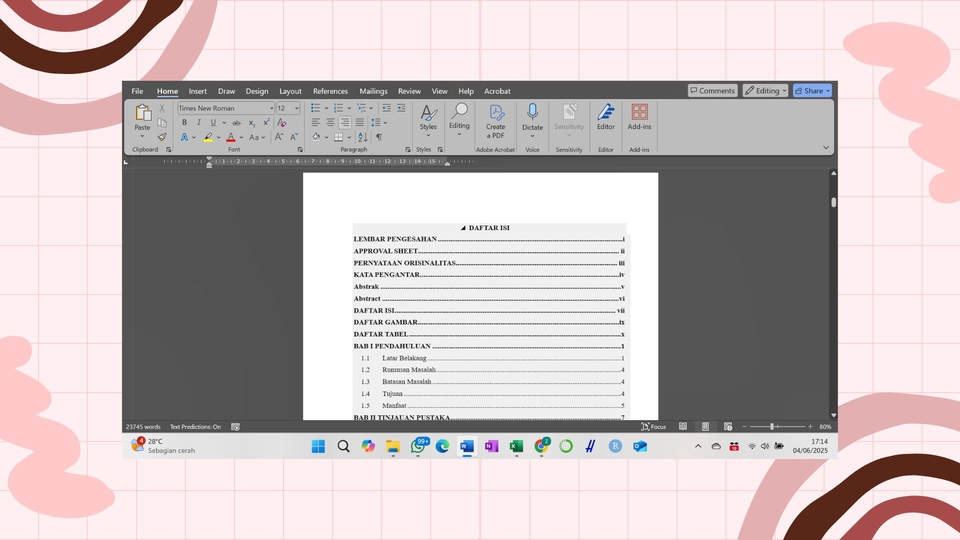Collapse the ribbon with chevron
Image resolution: width=960 pixels, height=540 pixels.
pos(825,148)
